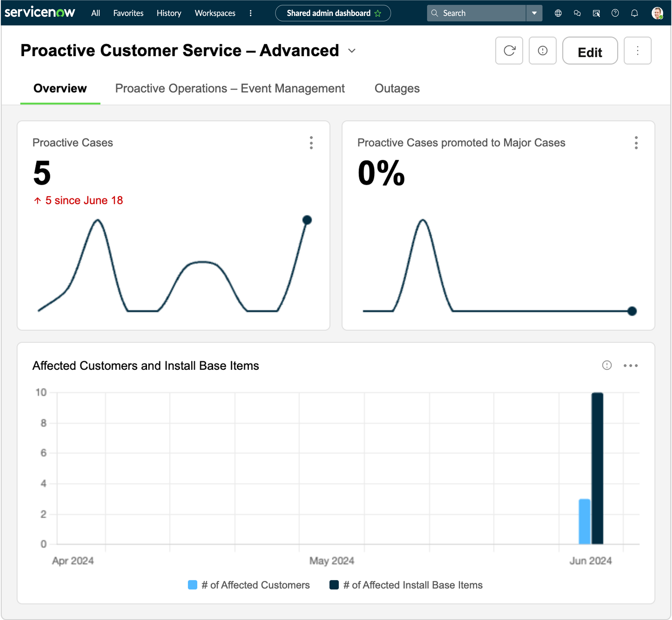
Task: Click the search magnifier icon
Action: [435, 13]
